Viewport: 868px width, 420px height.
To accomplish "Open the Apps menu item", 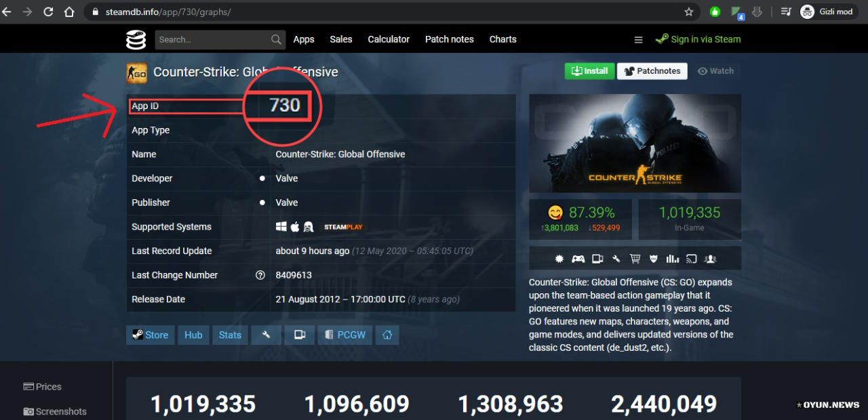I will tap(304, 39).
